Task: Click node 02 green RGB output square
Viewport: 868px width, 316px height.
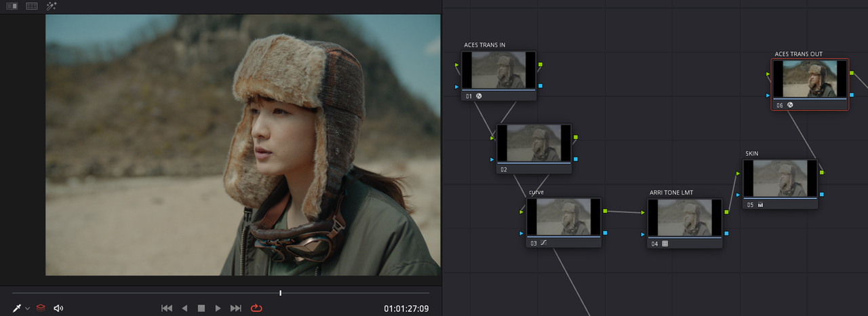Action: 575,138
